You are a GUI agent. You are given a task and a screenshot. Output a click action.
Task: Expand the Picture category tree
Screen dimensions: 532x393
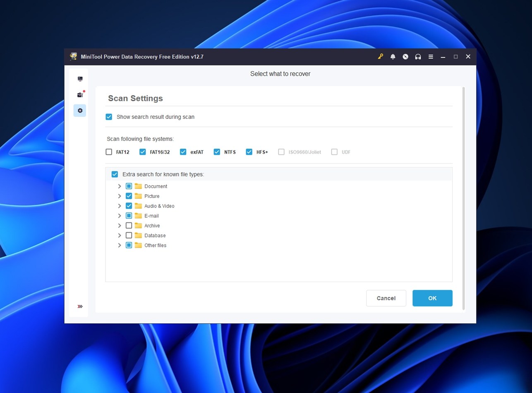(x=120, y=196)
